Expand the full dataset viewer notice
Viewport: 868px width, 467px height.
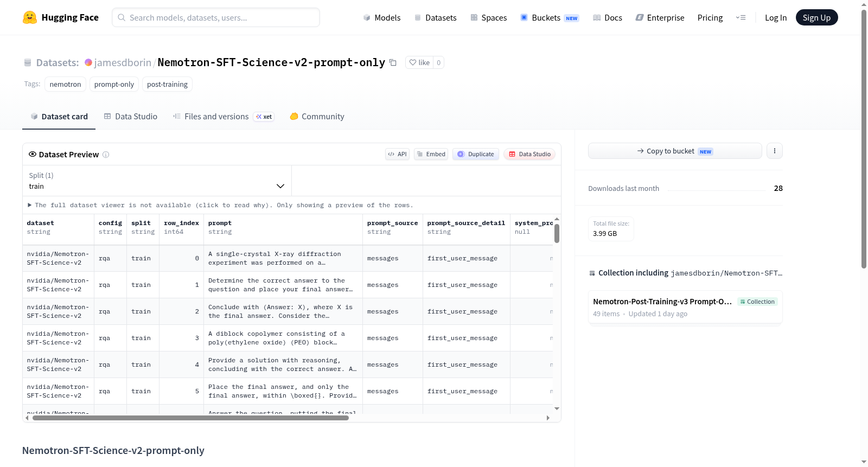tap(220, 205)
